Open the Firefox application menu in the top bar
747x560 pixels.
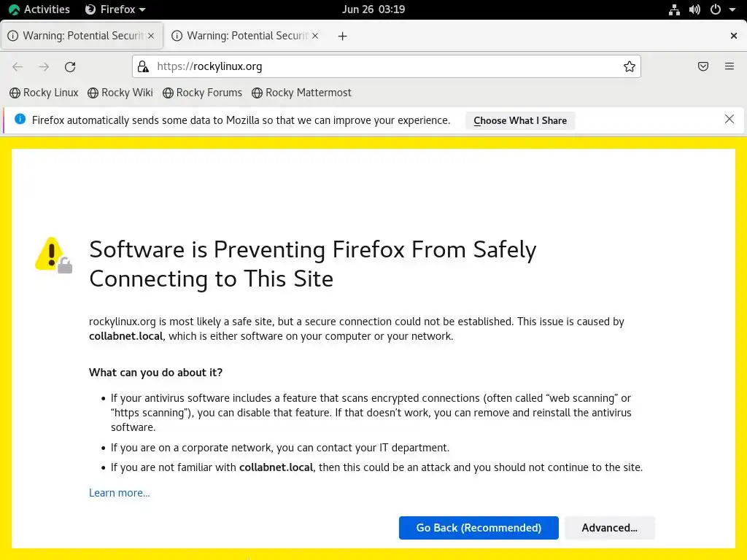[115, 9]
